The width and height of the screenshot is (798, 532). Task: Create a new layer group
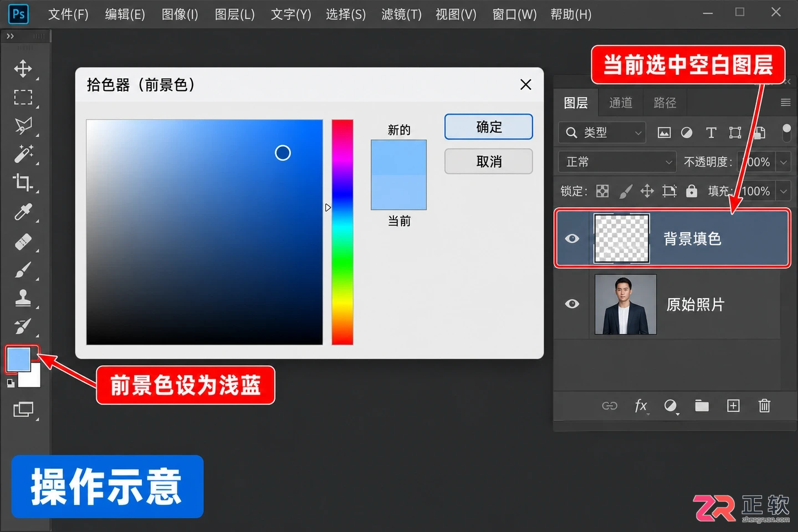[702, 406]
